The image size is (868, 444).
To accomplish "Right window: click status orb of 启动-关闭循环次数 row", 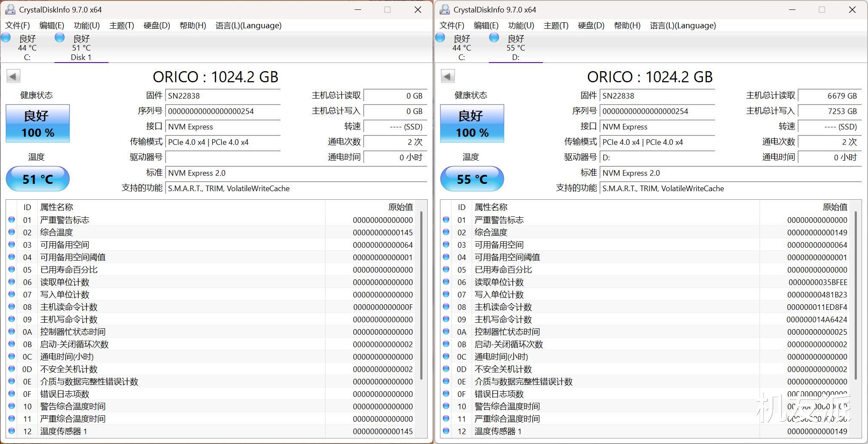I will click(x=446, y=344).
